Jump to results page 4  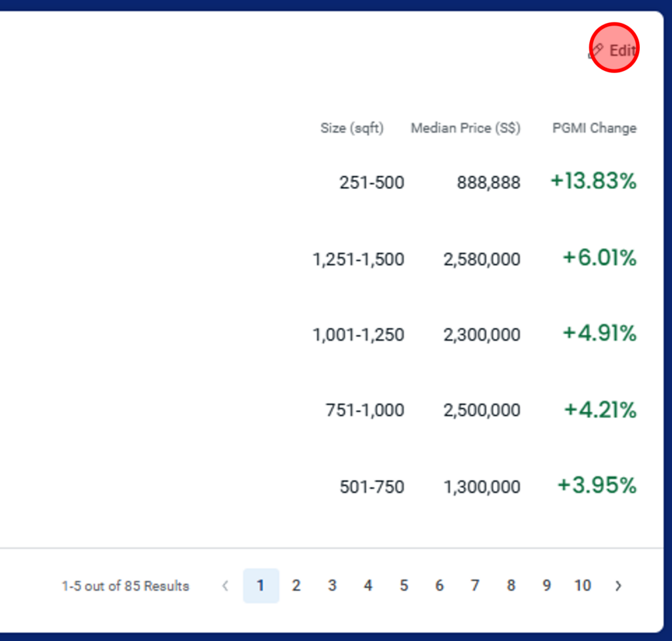[x=368, y=586]
